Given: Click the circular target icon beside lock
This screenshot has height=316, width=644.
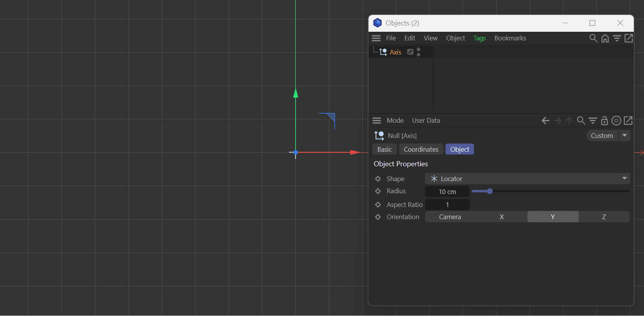Looking at the screenshot, I should [x=616, y=120].
